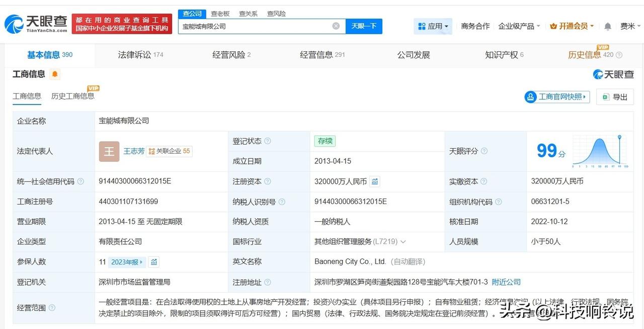This screenshot has width=644, height=329.
Task: Open the 历史工商信息 sub-tab
Action: [x=73, y=96]
